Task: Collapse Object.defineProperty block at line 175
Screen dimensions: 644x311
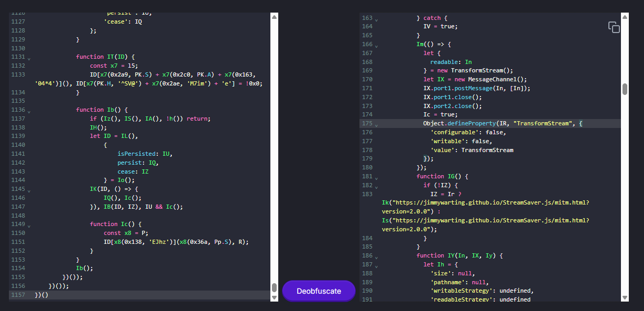Action: tap(376, 124)
